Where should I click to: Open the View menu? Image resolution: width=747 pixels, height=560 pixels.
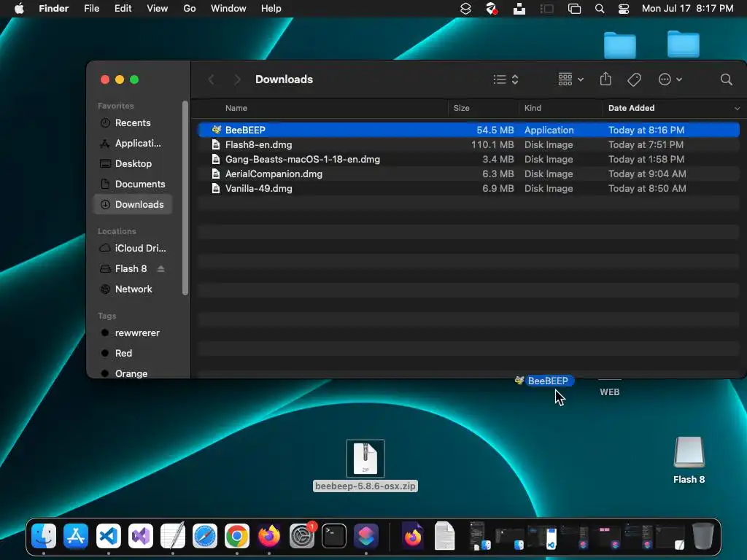(158, 9)
